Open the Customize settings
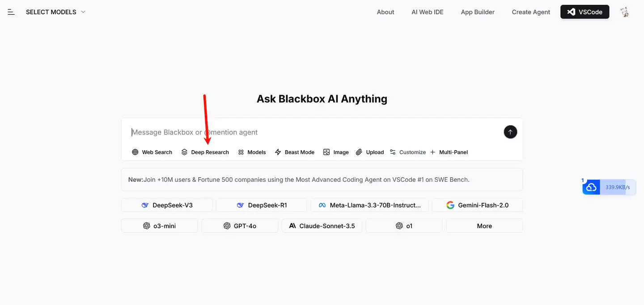The height and width of the screenshot is (305, 644). [x=408, y=152]
